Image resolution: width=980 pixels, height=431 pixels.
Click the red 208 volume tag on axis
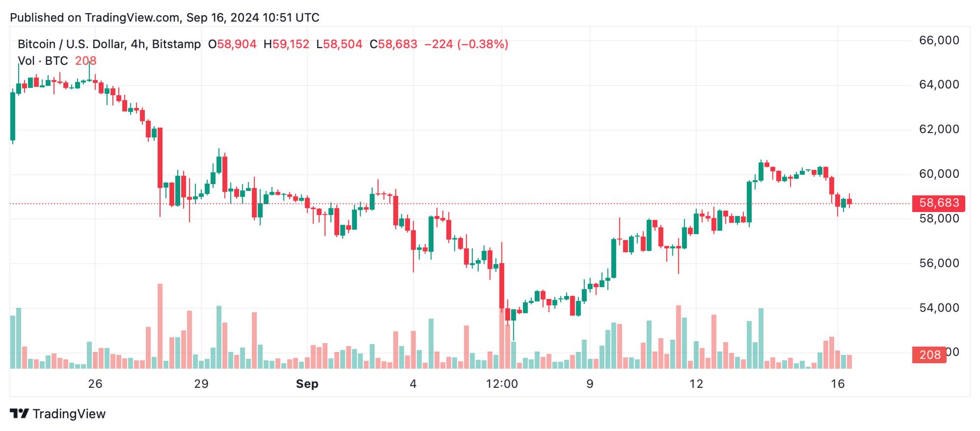[x=929, y=354]
